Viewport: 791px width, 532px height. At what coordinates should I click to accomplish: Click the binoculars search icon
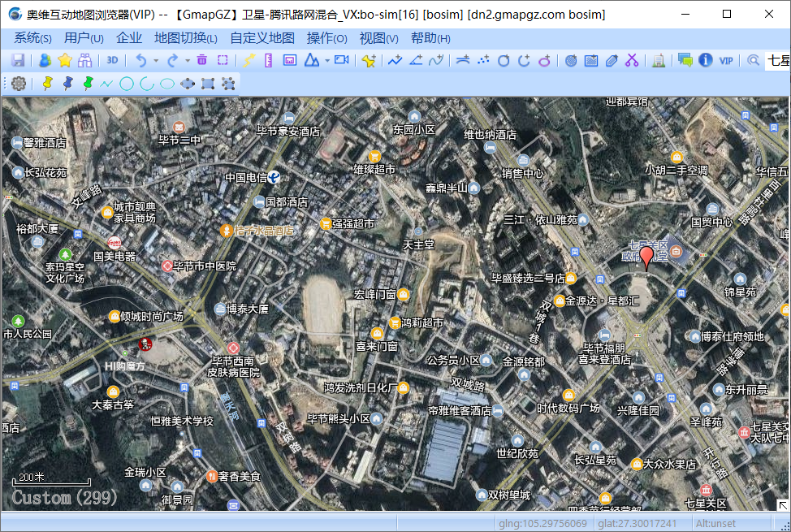pyautogui.click(x=84, y=61)
